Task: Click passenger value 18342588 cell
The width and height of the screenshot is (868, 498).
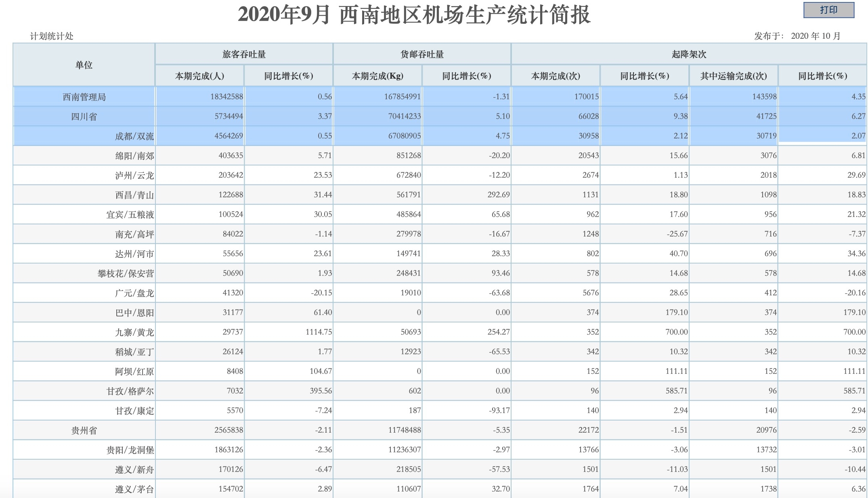Action: tap(226, 97)
